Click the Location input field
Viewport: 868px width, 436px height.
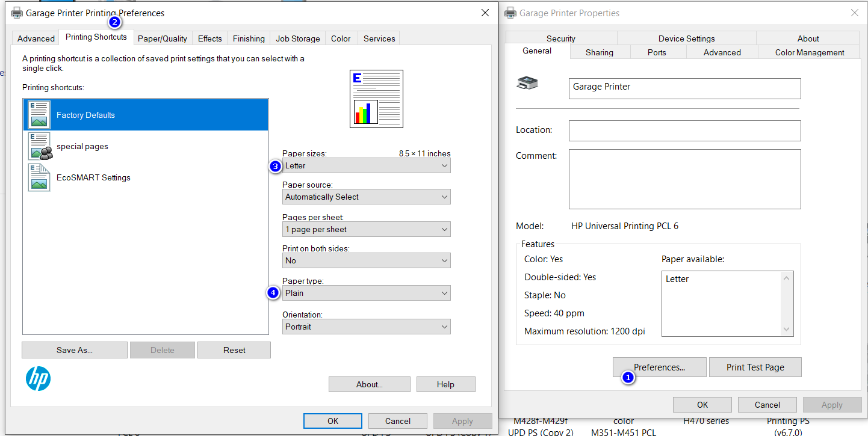coord(685,130)
